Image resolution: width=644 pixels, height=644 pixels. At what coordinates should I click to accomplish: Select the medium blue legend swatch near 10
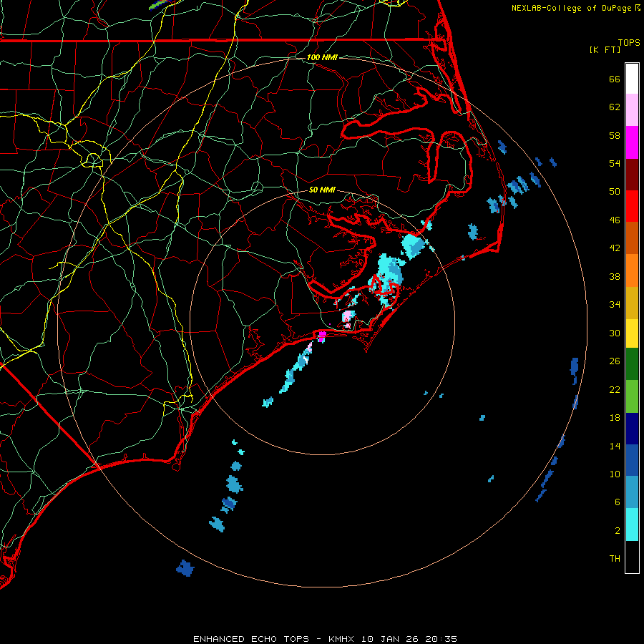pos(632,460)
